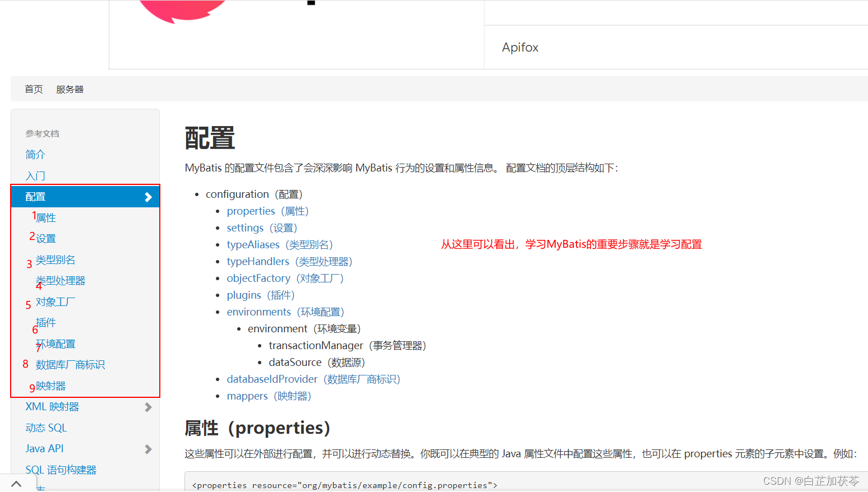
Task: Click the mappers (映射器) link
Action: click(x=247, y=396)
